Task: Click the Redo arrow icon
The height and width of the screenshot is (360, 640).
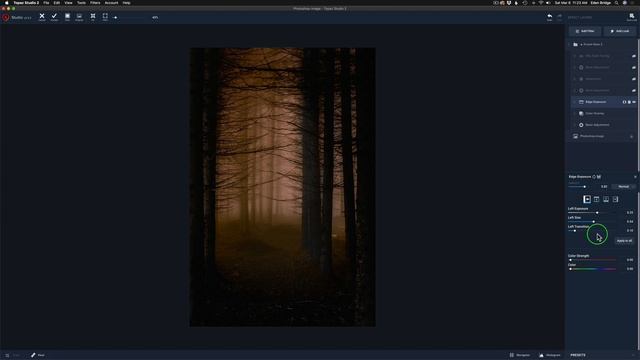Action: pos(559,16)
